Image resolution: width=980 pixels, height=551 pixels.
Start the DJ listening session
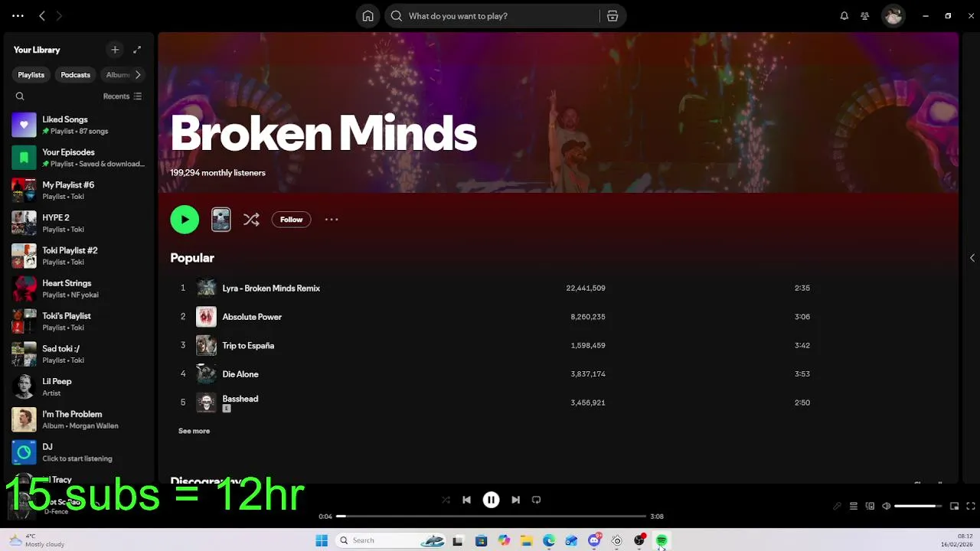pos(79,452)
